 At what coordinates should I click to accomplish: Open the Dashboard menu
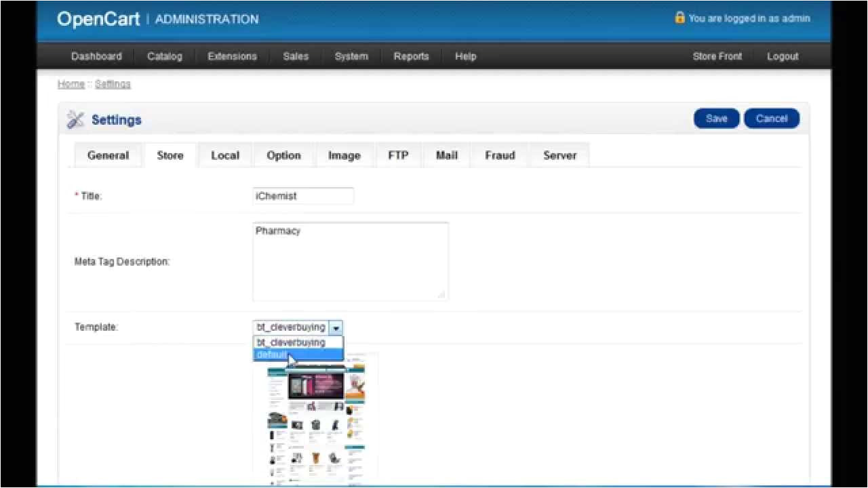(x=96, y=56)
